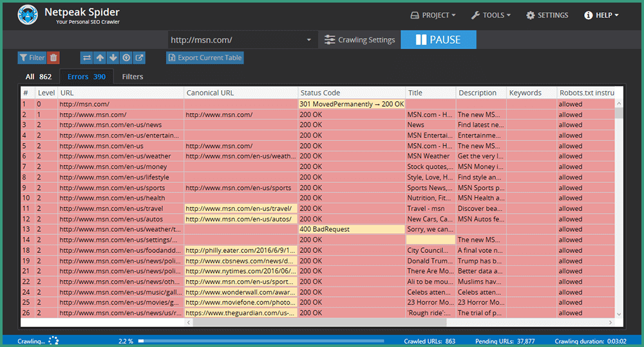
Task: Click the 'Crawled URLs: 863' status entry
Action: click(430, 341)
